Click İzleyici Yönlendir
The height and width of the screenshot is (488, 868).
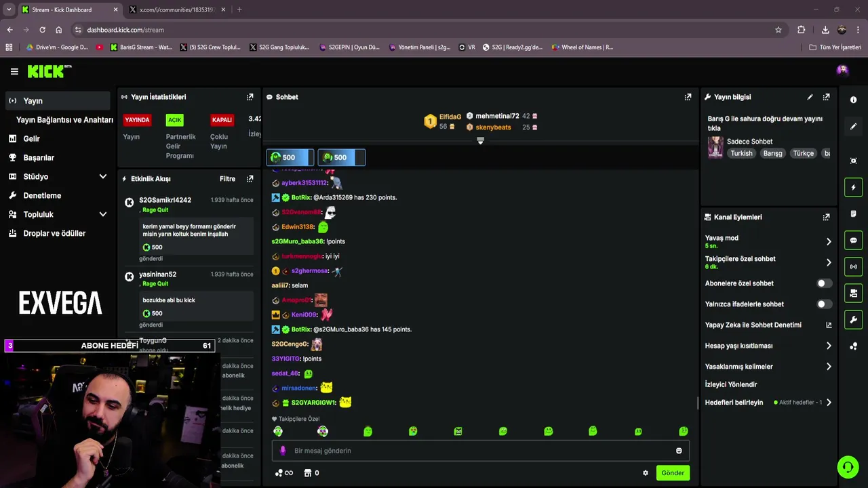(731, 384)
